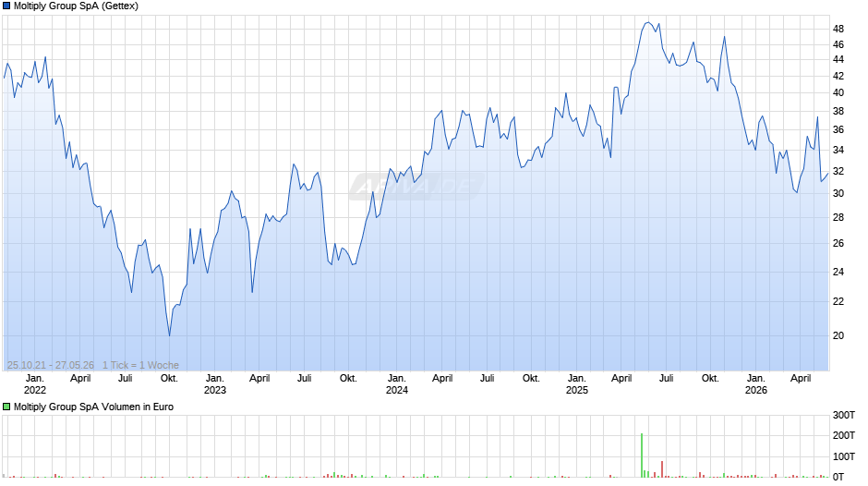Click price axis value 26

point(838,243)
